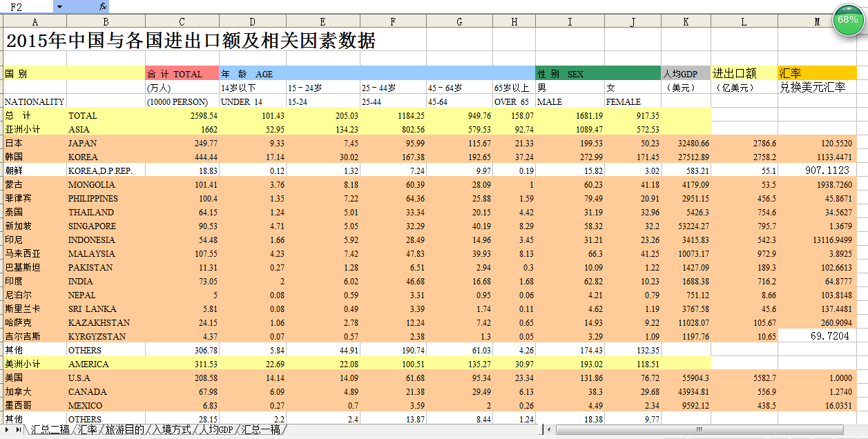Click the MEXICO cell

pyautogui.click(x=106, y=405)
